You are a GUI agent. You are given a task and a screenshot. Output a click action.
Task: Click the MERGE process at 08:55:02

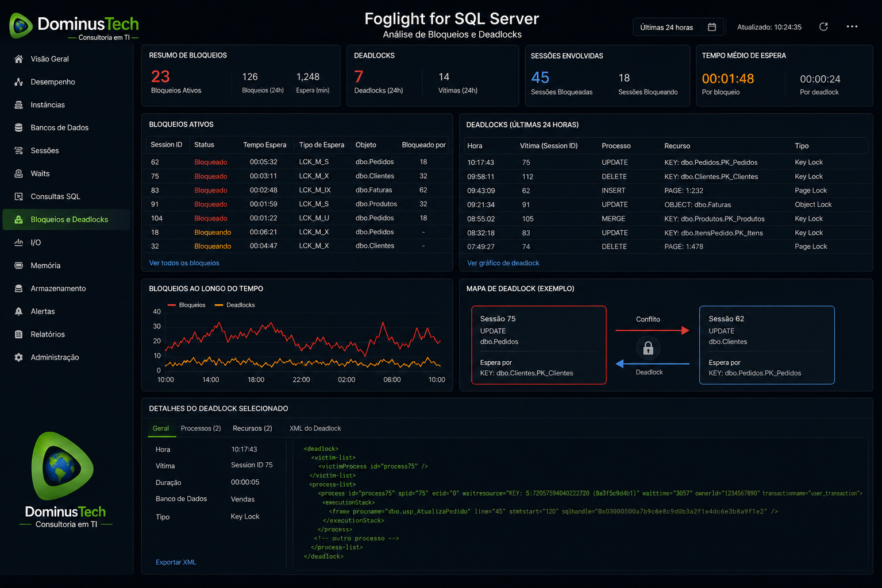pos(614,219)
